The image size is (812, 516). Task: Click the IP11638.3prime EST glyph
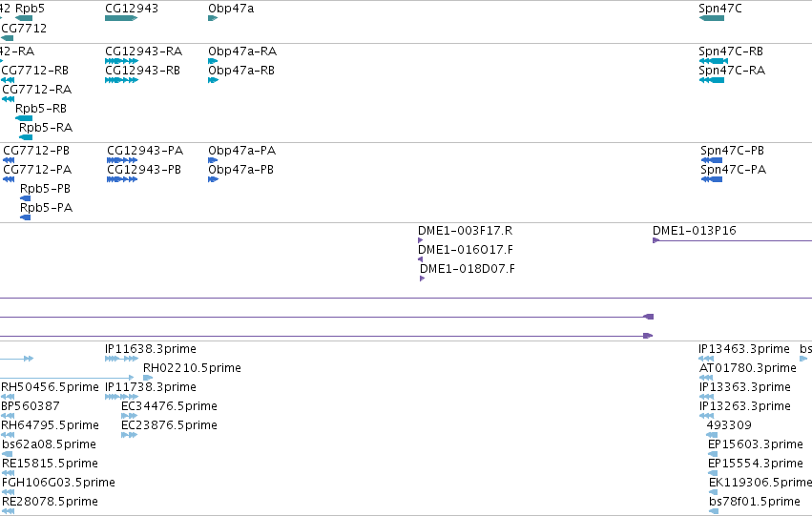click(122, 359)
